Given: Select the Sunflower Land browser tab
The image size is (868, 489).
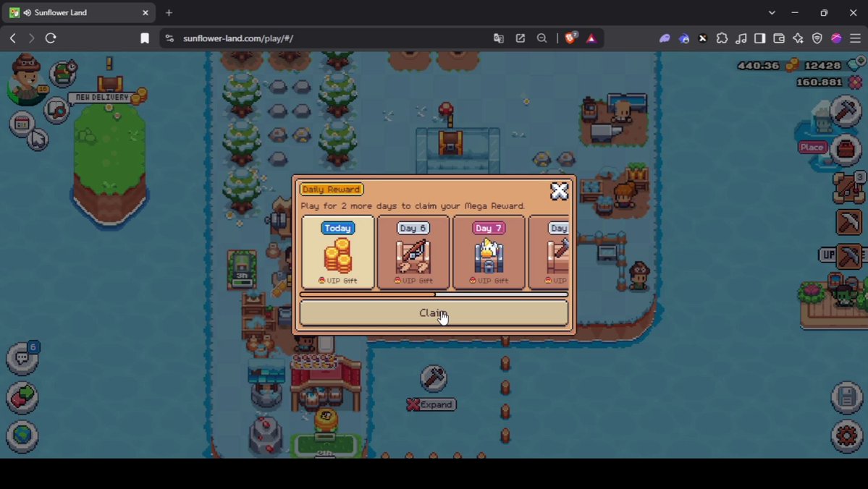Looking at the screenshot, I should pyautogui.click(x=79, y=13).
